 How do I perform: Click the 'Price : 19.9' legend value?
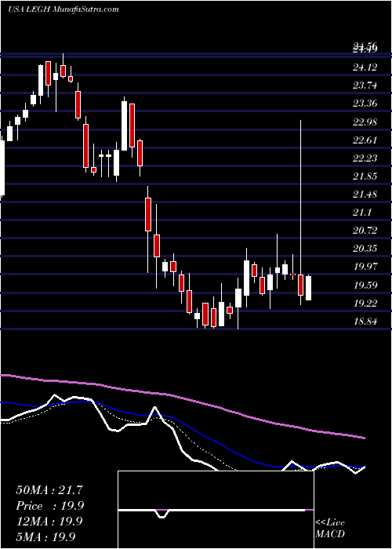49,506
